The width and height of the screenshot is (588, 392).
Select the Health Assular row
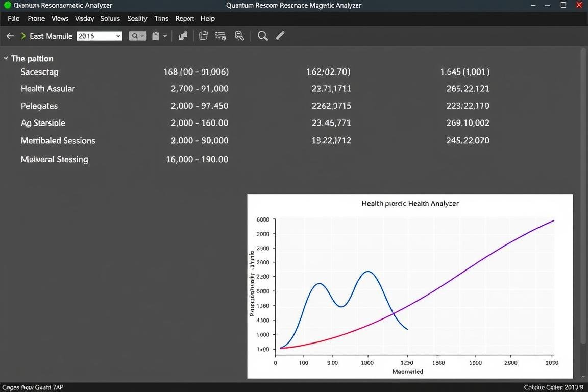coord(48,89)
